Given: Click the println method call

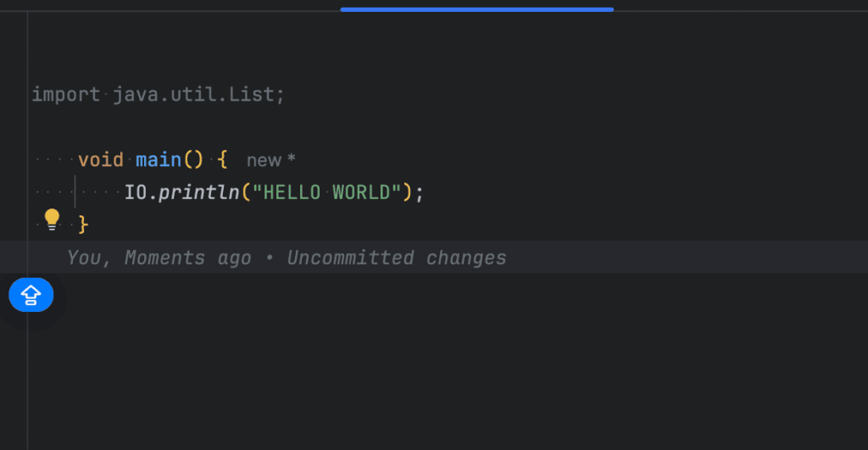Looking at the screenshot, I should [199, 192].
